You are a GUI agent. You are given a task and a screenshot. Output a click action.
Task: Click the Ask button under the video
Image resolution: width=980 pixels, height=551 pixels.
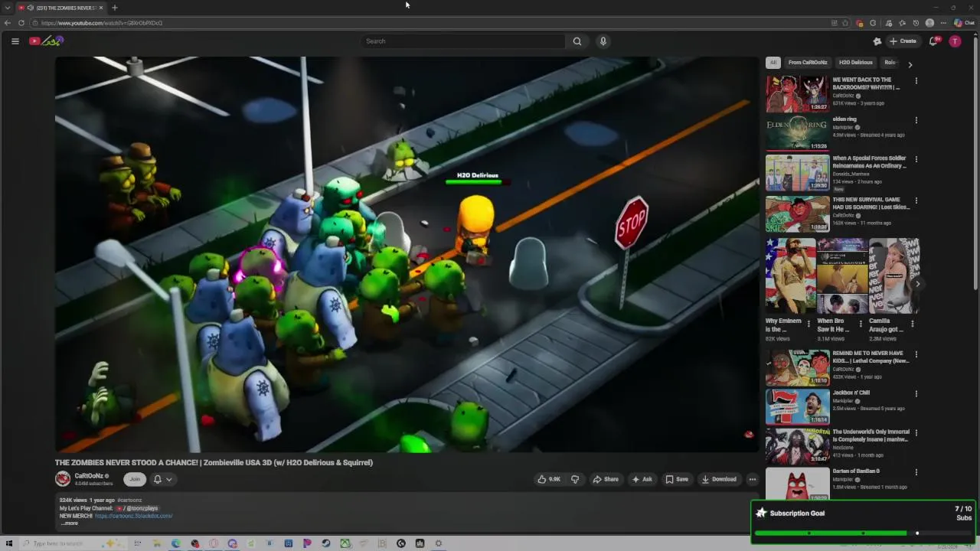click(642, 479)
